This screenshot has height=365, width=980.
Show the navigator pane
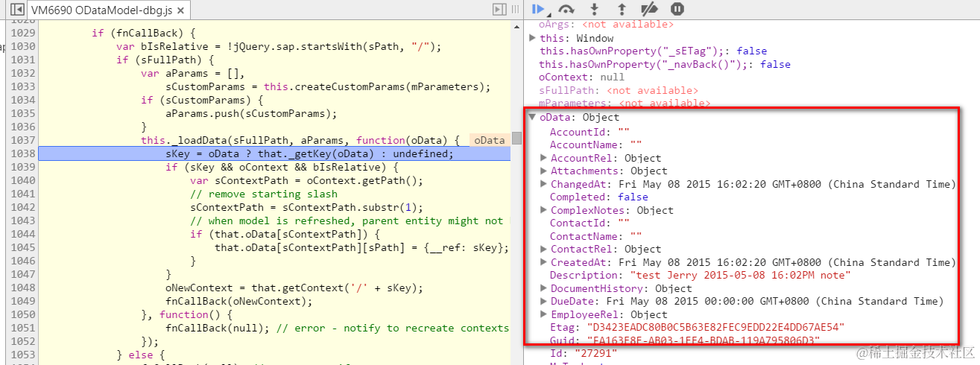pos(16,10)
